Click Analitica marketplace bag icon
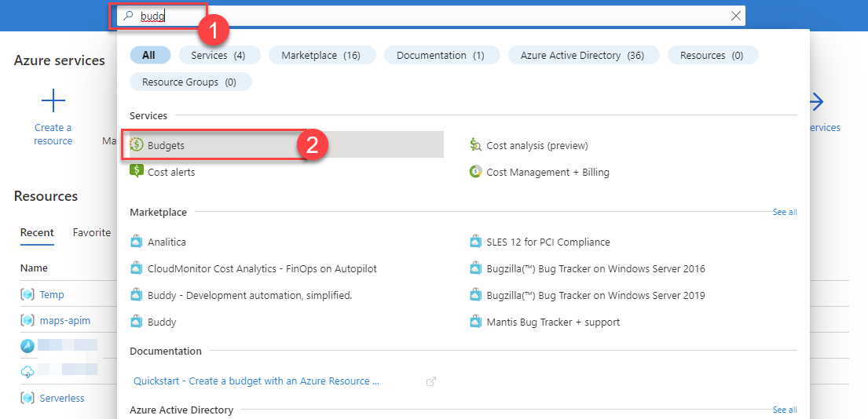Viewport: 868px width, 419px height. (x=137, y=242)
